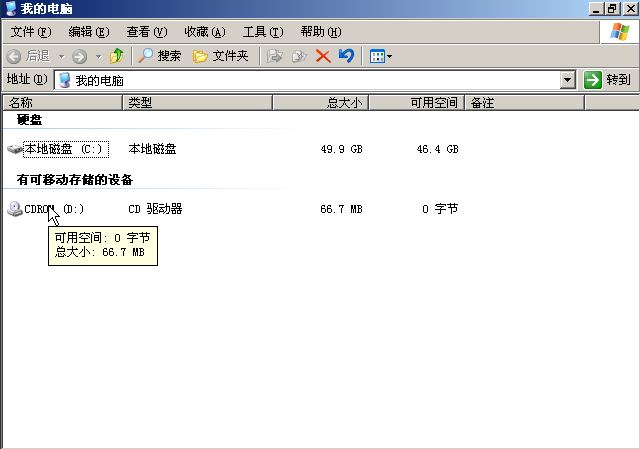Open the Views dropdown in toolbar
The width and height of the screenshot is (640, 449).
coord(381,56)
